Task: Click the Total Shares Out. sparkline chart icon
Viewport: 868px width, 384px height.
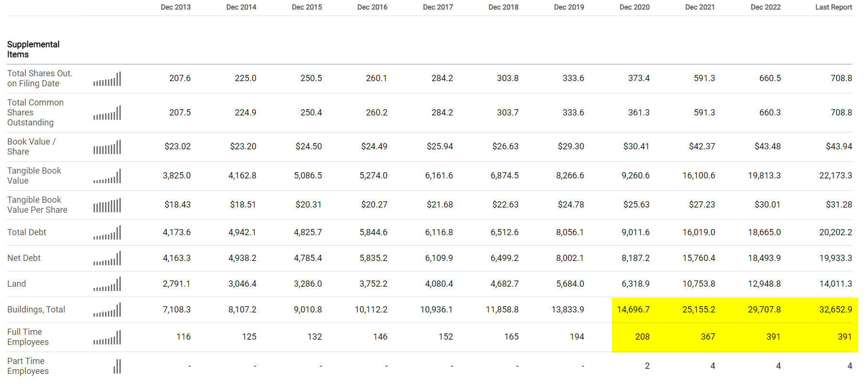Action: [x=107, y=79]
